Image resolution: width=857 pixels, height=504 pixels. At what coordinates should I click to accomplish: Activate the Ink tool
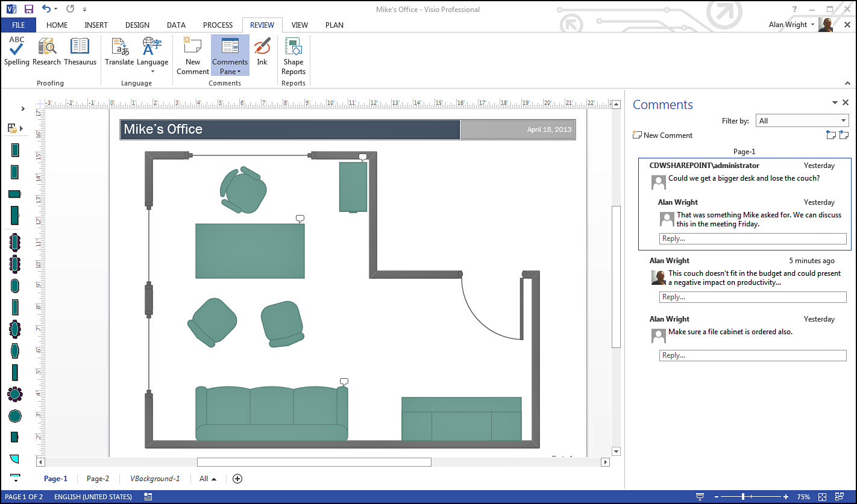tap(262, 51)
